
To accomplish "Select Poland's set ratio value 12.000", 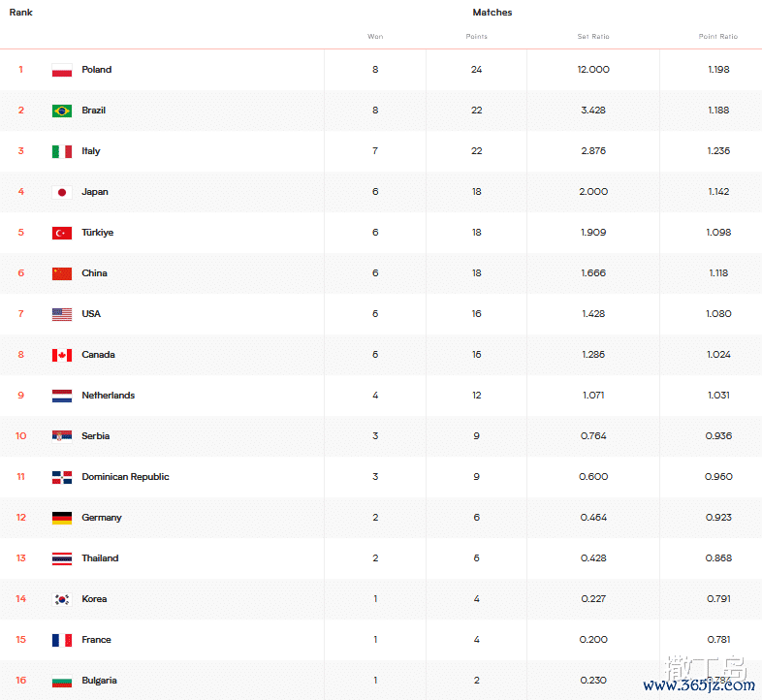I will [593, 70].
